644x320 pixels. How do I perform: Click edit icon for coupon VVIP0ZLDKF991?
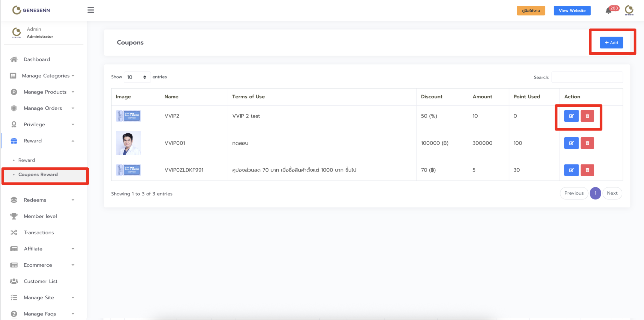(x=571, y=170)
